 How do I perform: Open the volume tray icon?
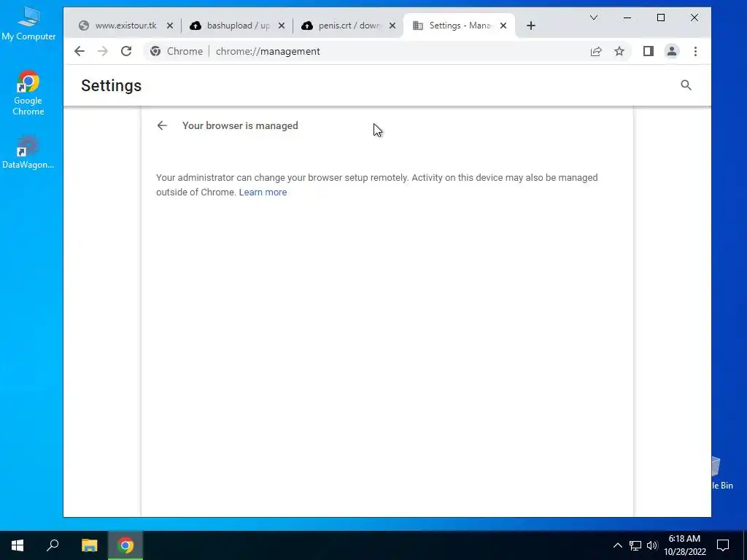[x=652, y=545]
